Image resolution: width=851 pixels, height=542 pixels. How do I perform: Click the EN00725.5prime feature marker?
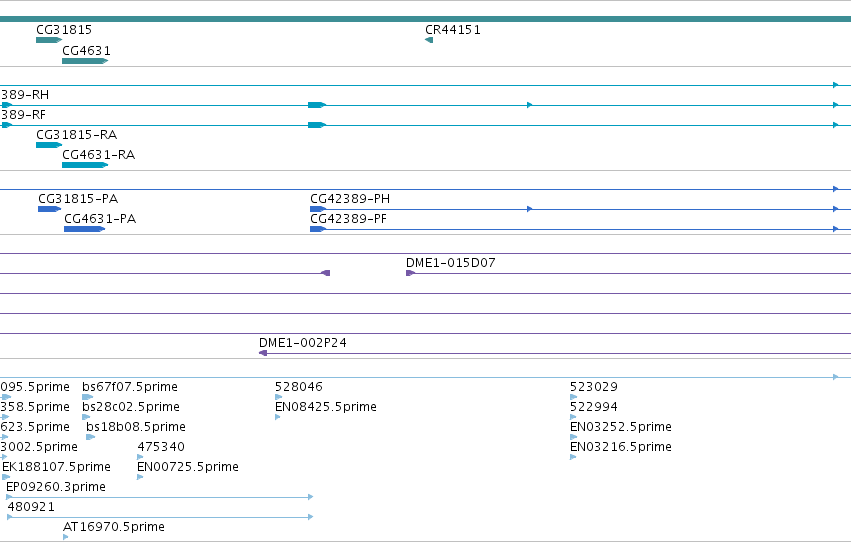click(140, 477)
